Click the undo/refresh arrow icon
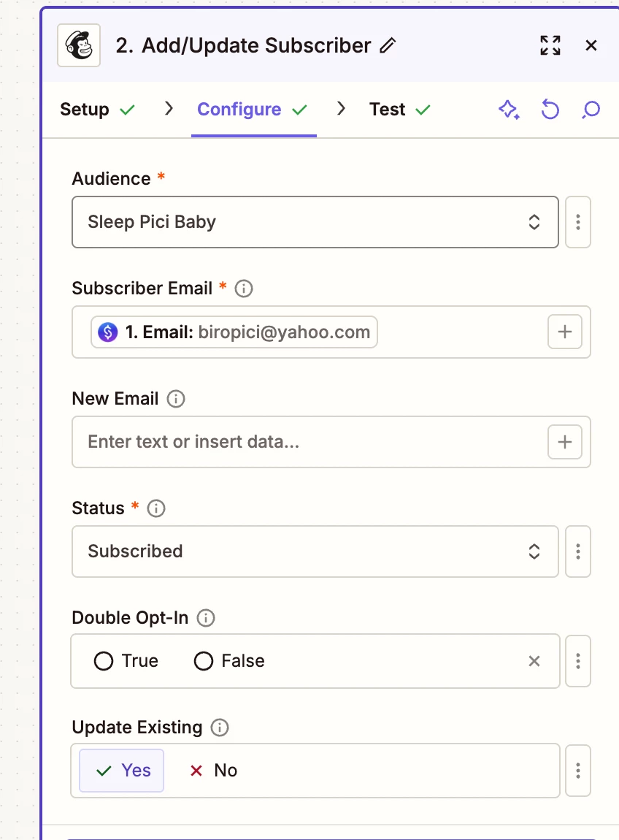 pyautogui.click(x=550, y=110)
